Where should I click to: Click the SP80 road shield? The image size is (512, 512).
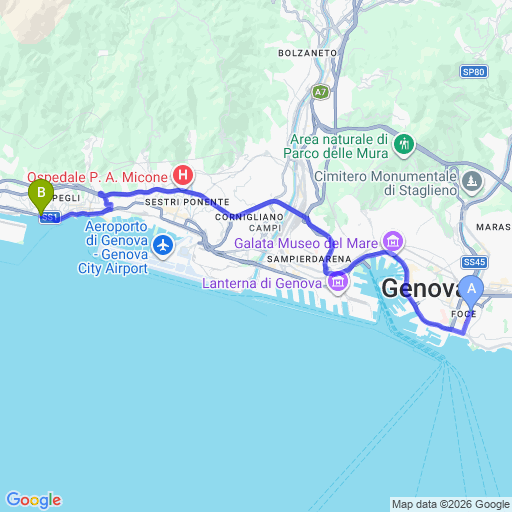coord(474,72)
